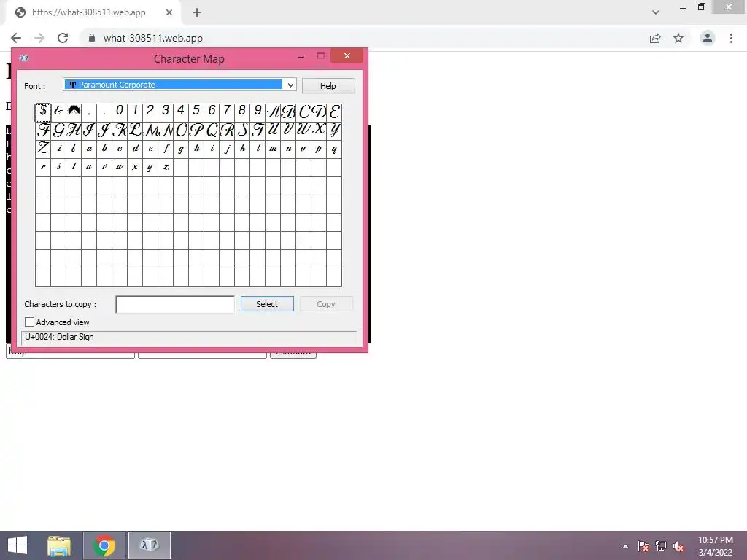747x560 pixels.
Task: Select the capital script Q glyph
Action: point(212,131)
